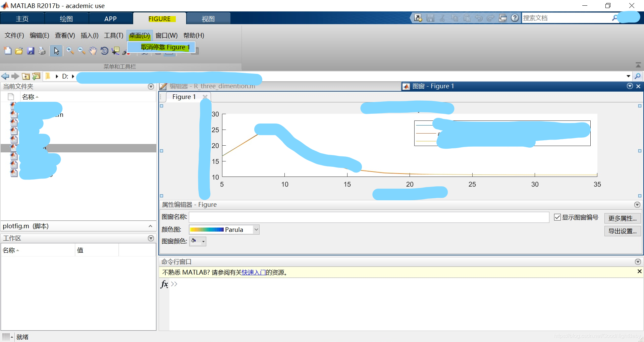Switch to the 绘图 Plots tab
The image size is (644, 342).
[66, 18]
